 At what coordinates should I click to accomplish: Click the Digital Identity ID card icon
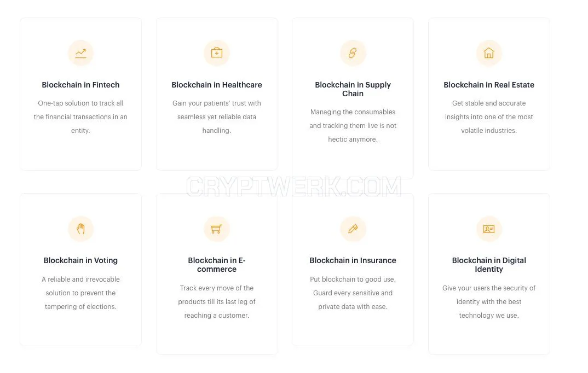coord(489,229)
